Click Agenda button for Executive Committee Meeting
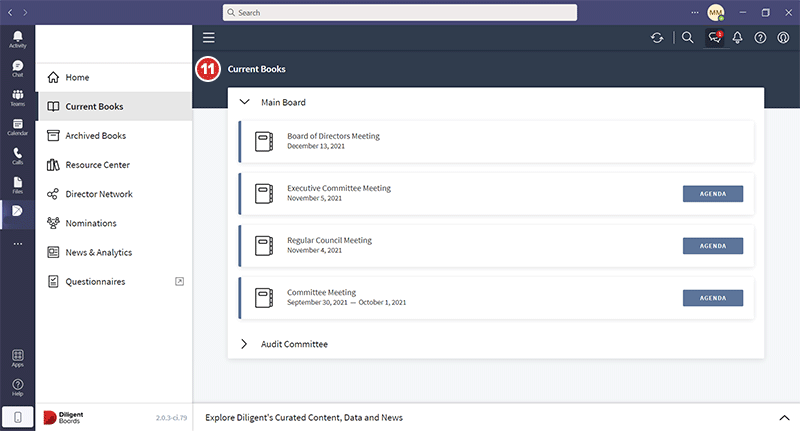 [x=712, y=193]
